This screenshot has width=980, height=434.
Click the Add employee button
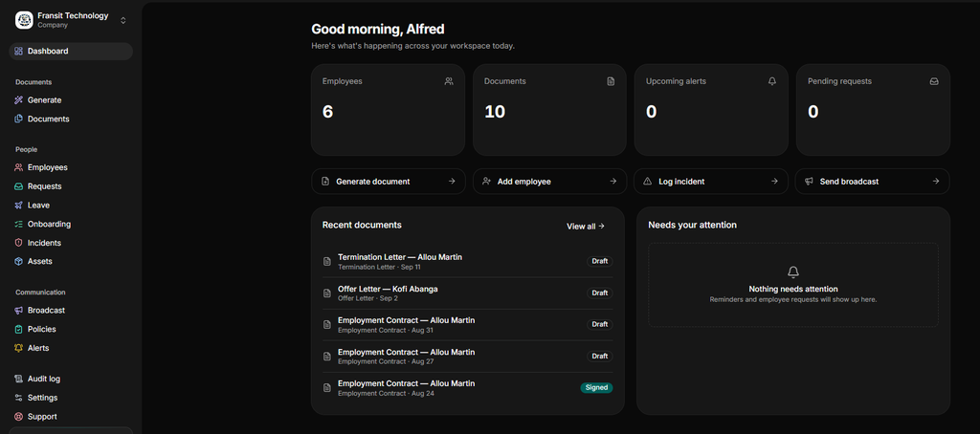pos(549,181)
